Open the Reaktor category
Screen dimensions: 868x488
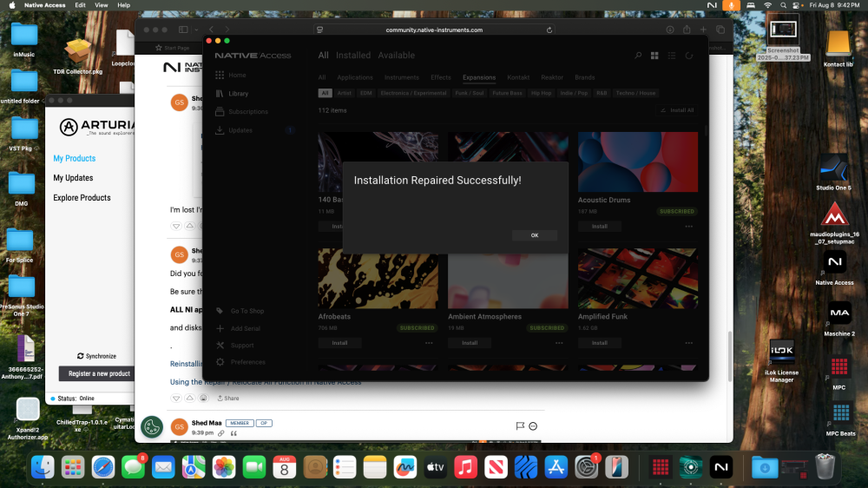[x=552, y=77]
